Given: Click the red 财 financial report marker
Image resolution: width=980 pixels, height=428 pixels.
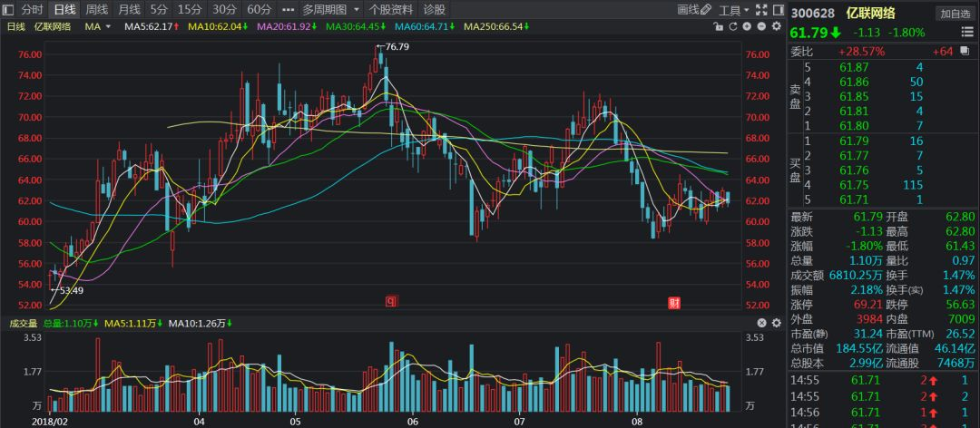Looking at the screenshot, I should pos(673,304).
